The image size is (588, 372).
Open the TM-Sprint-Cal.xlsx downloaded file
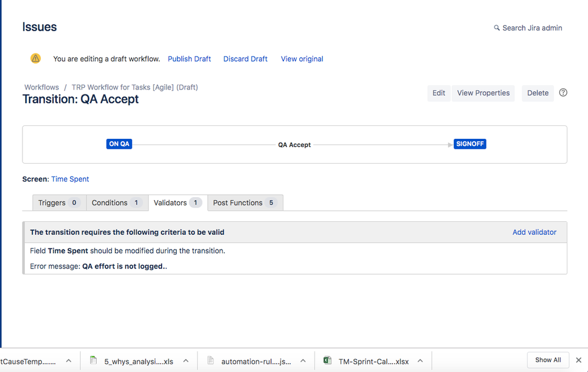[x=374, y=361]
